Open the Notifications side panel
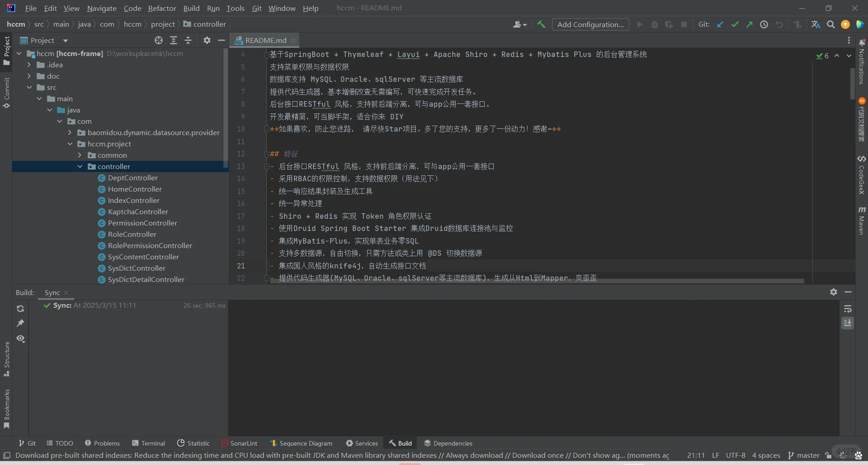The height and width of the screenshot is (465, 868). pos(862,62)
